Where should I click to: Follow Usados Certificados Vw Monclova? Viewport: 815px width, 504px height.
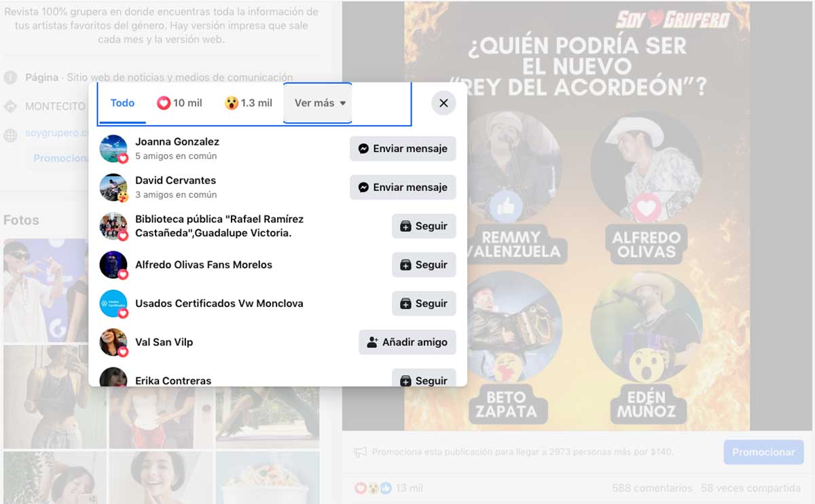[x=424, y=304]
